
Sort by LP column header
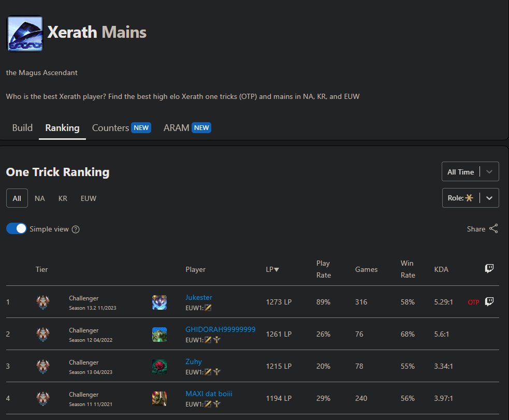[272, 269]
